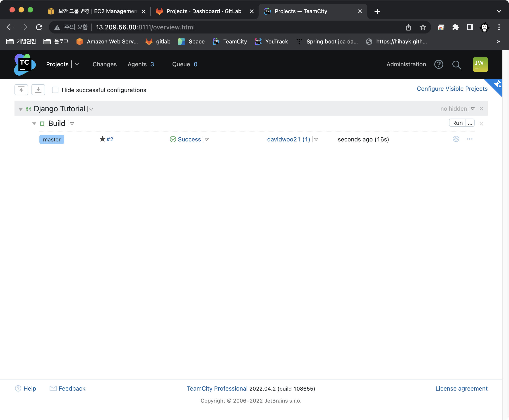
Task: Toggle Hide successful configurations checkbox
Action: click(x=55, y=90)
